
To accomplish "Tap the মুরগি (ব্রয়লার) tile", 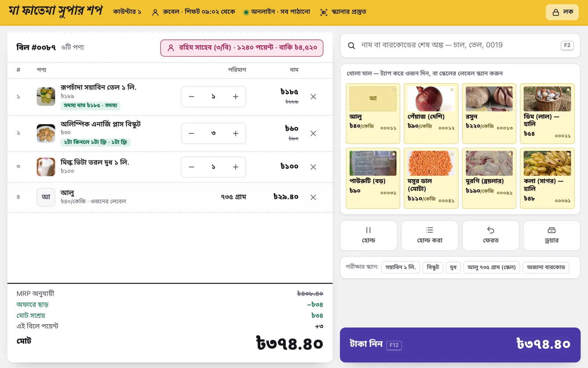I will [489, 178].
